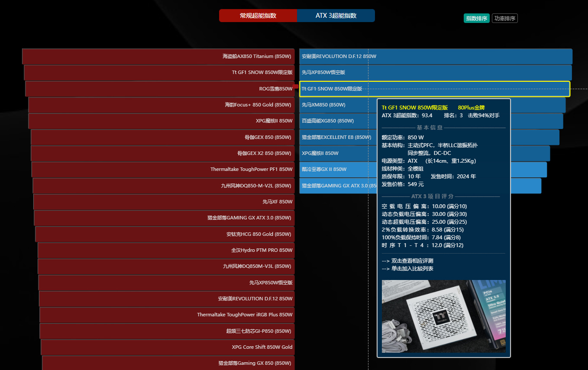Select the 2%负载转换效率 score line
Image resolution: width=588 pixels, height=370 pixels.
(423, 230)
